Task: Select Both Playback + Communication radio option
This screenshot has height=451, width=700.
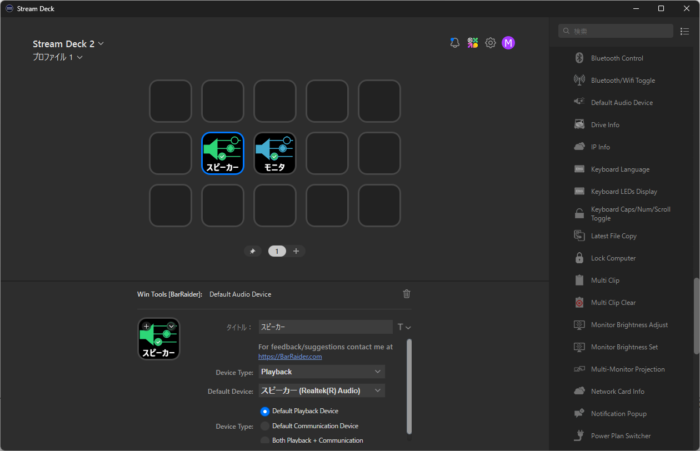Action: pyautogui.click(x=265, y=440)
